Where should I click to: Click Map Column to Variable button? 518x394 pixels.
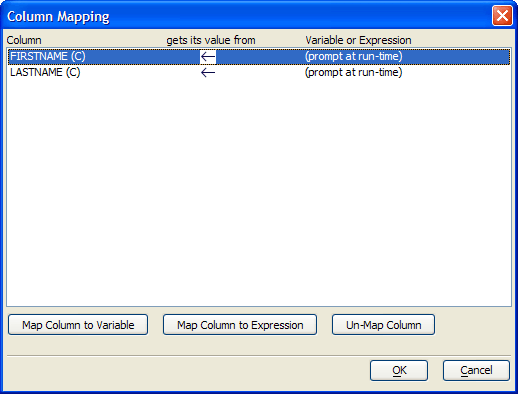point(78,325)
